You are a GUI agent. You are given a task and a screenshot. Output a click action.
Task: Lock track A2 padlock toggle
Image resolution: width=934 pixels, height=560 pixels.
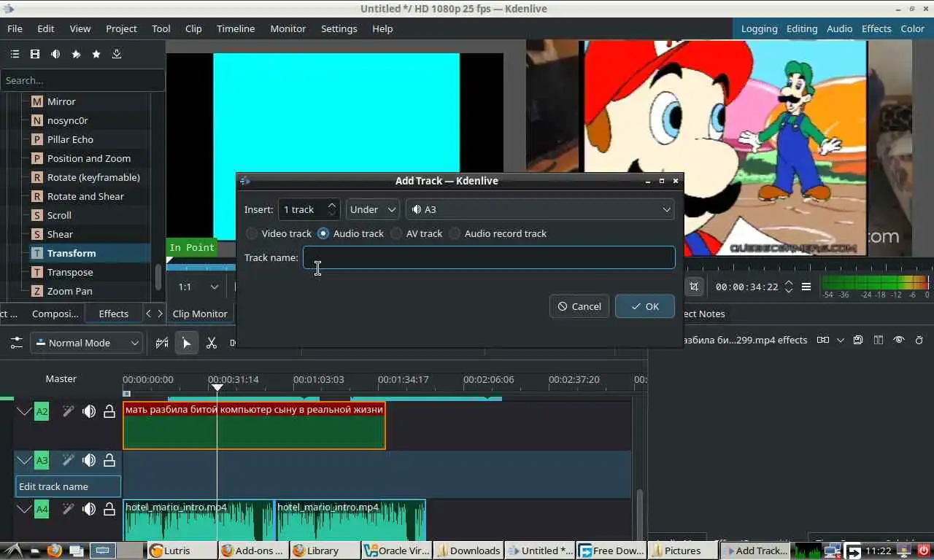coord(109,411)
